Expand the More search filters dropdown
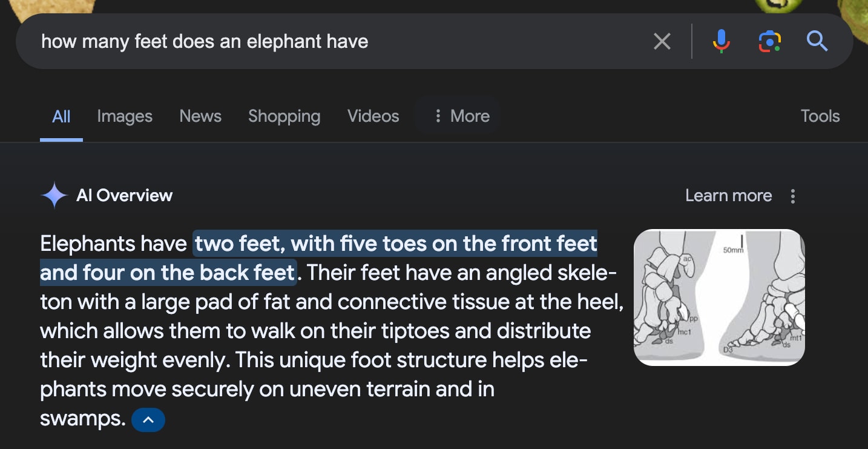Viewport: 868px width, 449px height. 462,116
